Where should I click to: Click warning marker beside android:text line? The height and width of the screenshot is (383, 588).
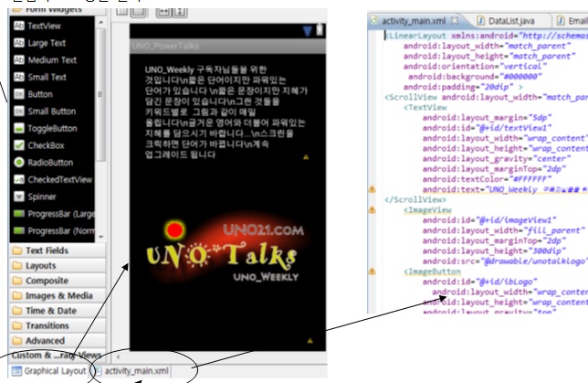pos(372,189)
